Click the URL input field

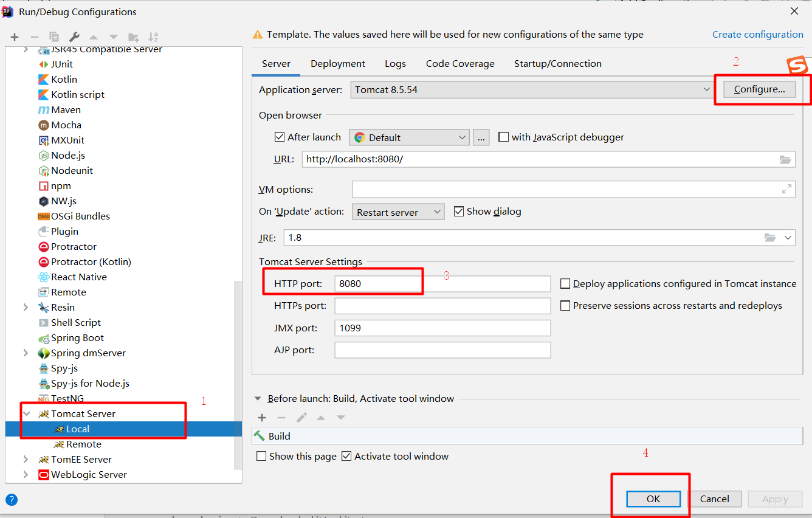coord(549,159)
